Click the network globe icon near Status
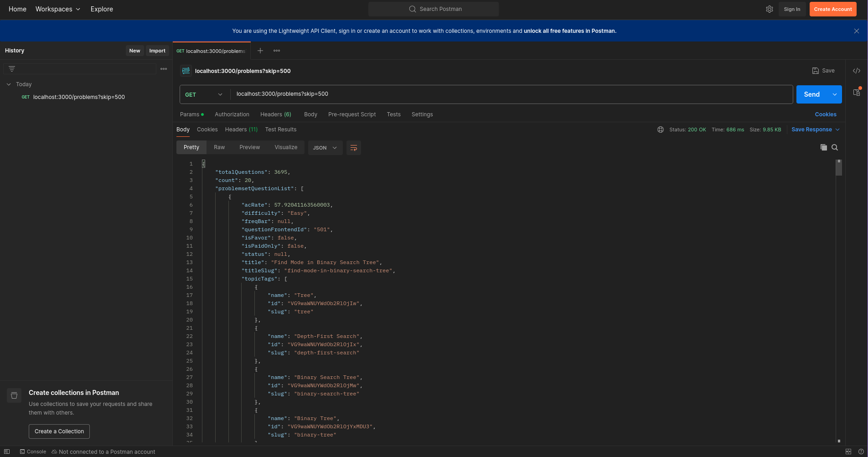This screenshot has height=457, width=868. (x=660, y=130)
